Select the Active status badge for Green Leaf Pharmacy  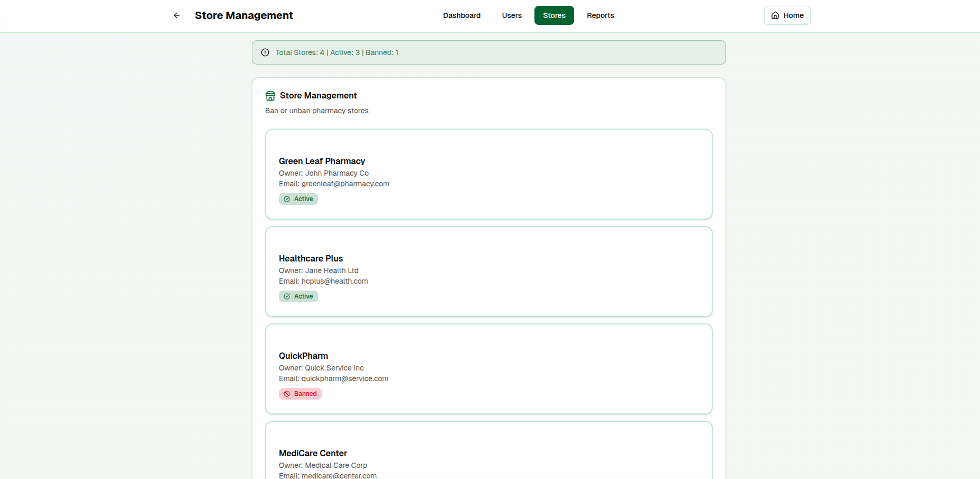pos(298,198)
